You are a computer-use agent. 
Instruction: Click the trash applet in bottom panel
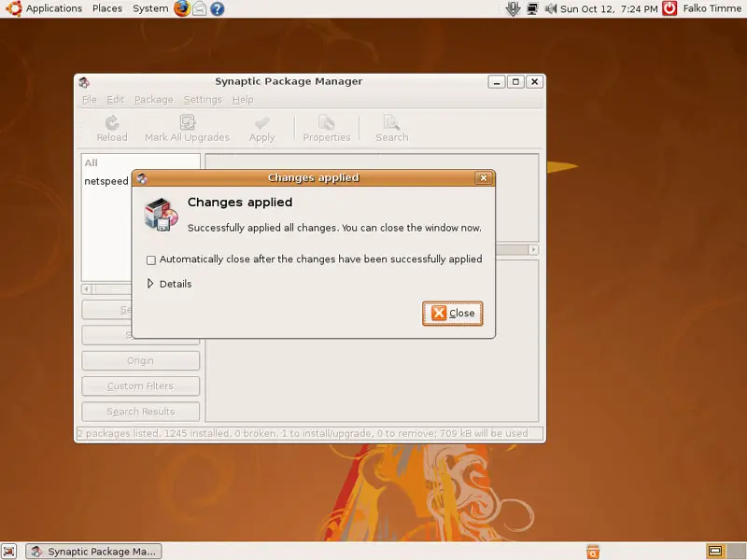click(593, 552)
